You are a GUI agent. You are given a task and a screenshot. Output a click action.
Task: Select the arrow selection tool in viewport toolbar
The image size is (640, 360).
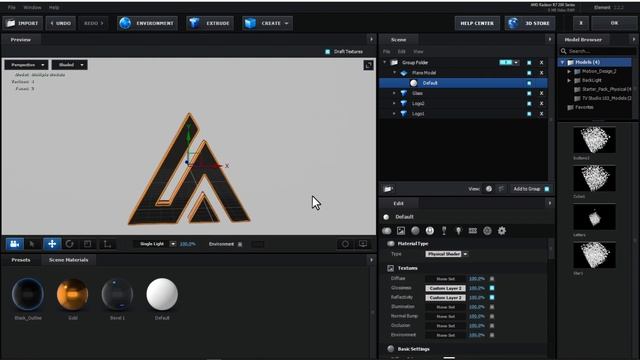tap(32, 244)
